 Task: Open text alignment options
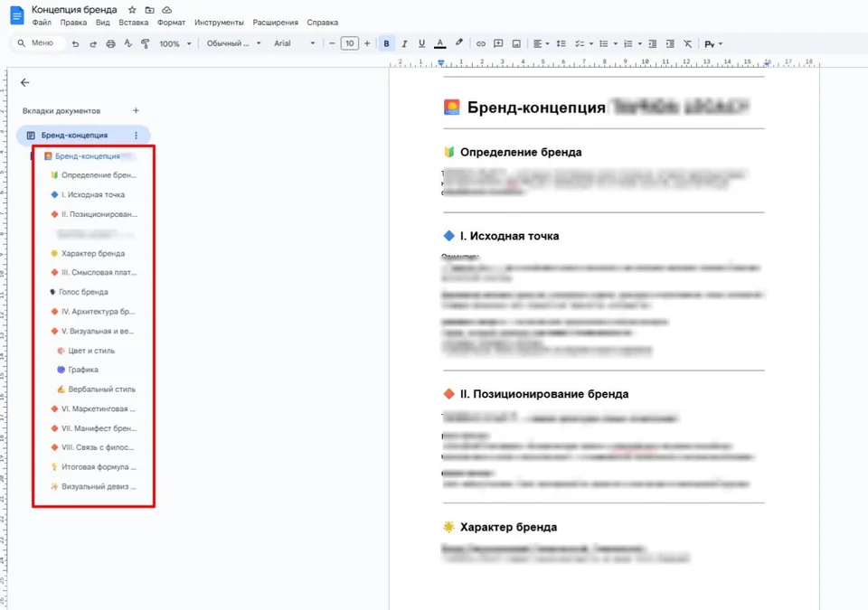tap(541, 43)
